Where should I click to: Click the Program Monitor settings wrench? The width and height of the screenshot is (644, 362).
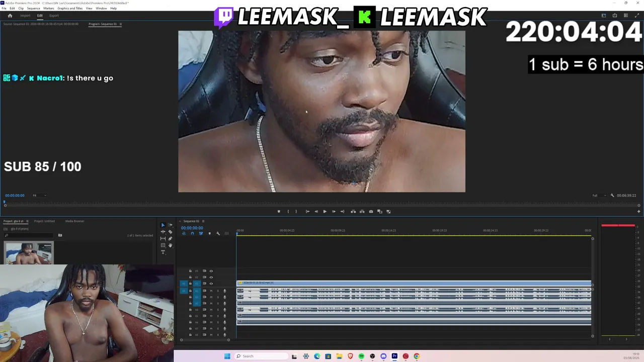[612, 195]
